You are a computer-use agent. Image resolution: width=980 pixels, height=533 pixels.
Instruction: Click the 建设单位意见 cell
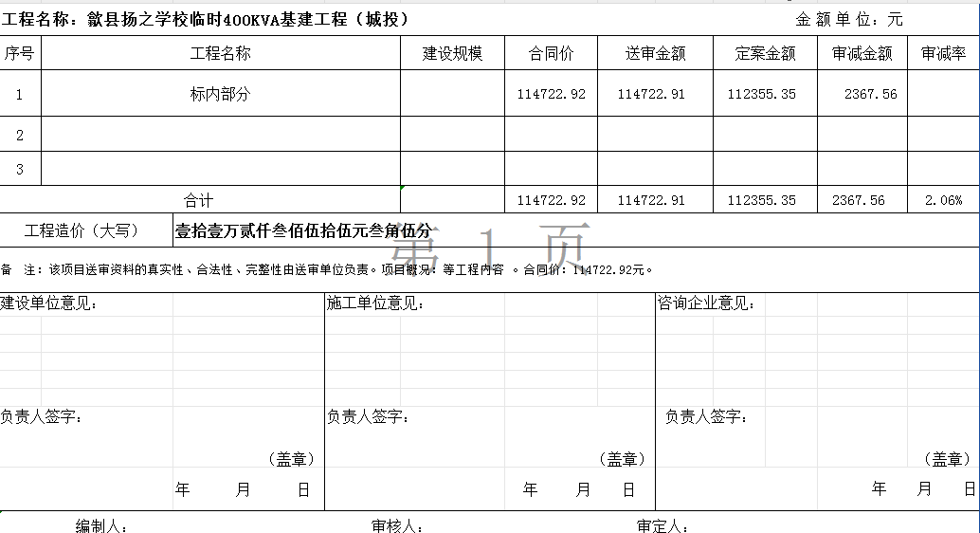click(49, 303)
